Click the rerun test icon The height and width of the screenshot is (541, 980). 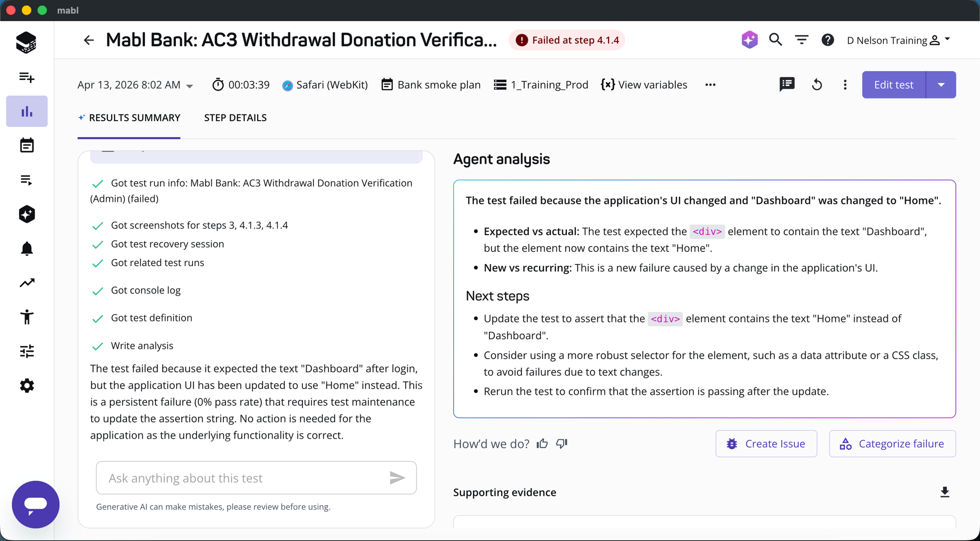[x=817, y=85]
